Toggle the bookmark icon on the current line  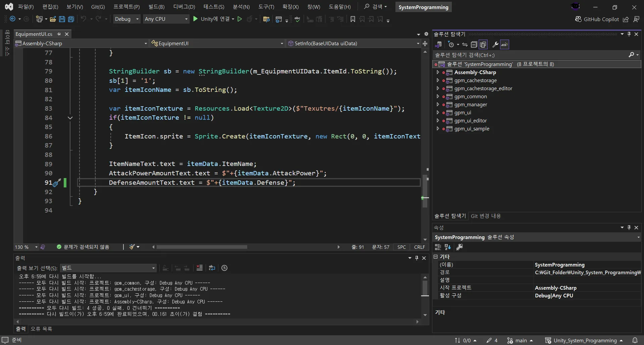353,19
